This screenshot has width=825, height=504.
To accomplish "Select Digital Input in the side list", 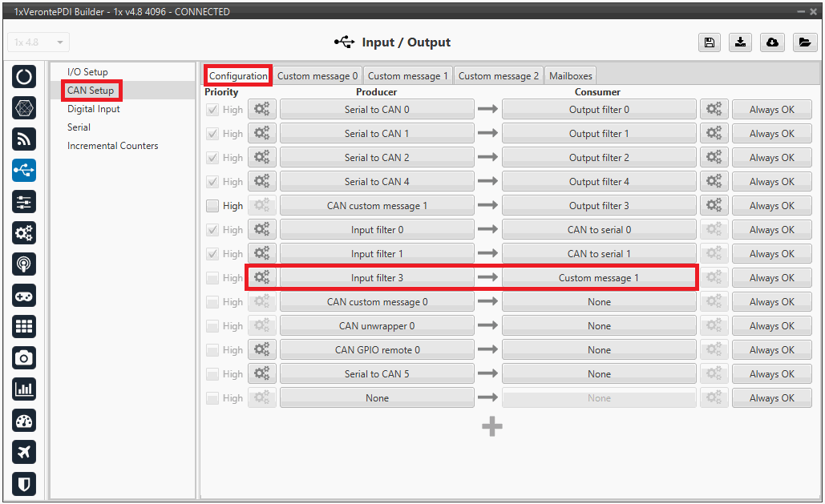I will 94,109.
